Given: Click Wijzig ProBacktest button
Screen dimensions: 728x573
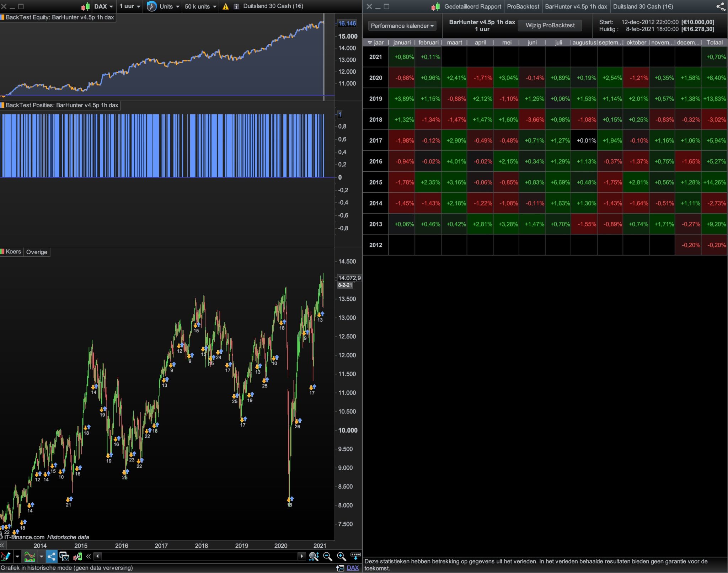Looking at the screenshot, I should coord(550,26).
